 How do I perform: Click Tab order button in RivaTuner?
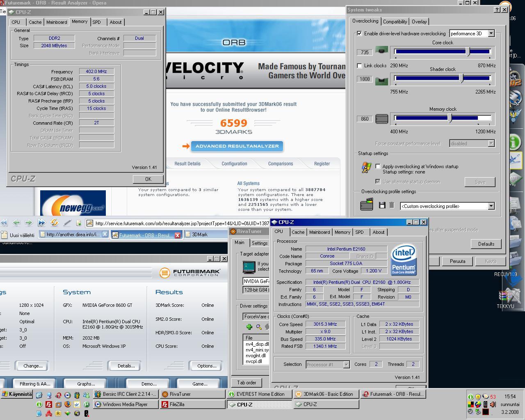(x=247, y=382)
